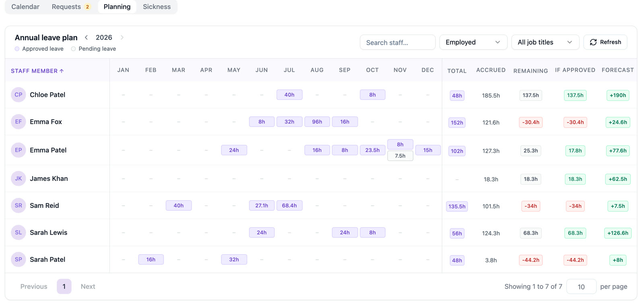Viewport: 644px width, 303px height.
Task: Open the Requests tab
Action: (x=71, y=7)
